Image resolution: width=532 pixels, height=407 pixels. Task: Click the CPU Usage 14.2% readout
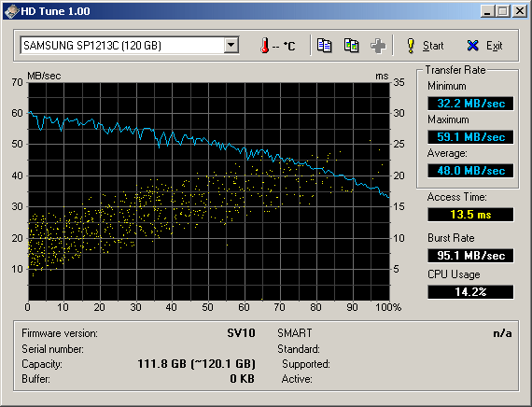point(470,292)
